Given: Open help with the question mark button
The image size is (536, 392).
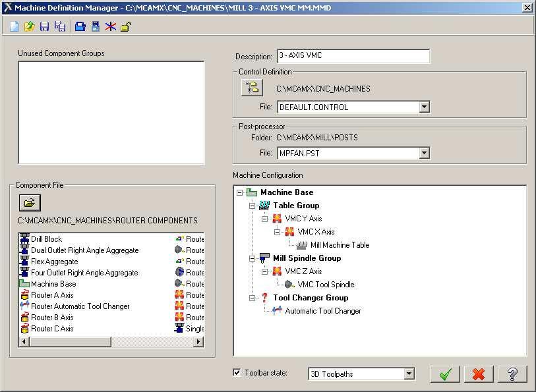Looking at the screenshot, I should click(x=512, y=374).
